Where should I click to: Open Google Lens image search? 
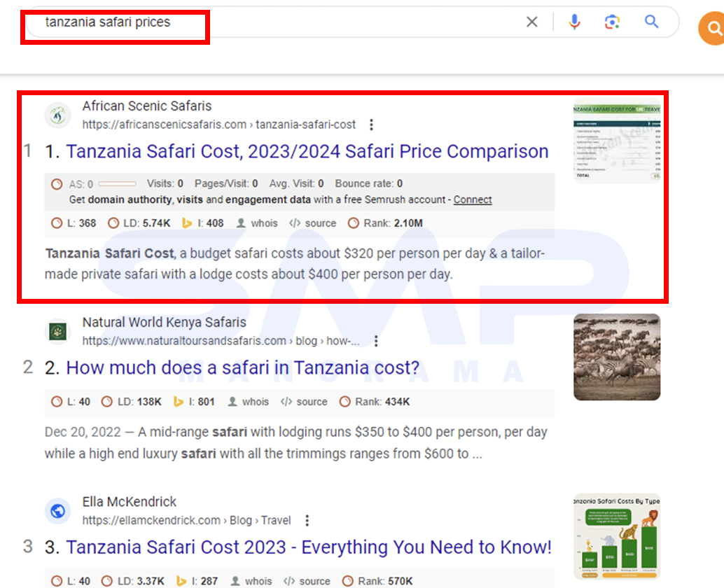(612, 22)
